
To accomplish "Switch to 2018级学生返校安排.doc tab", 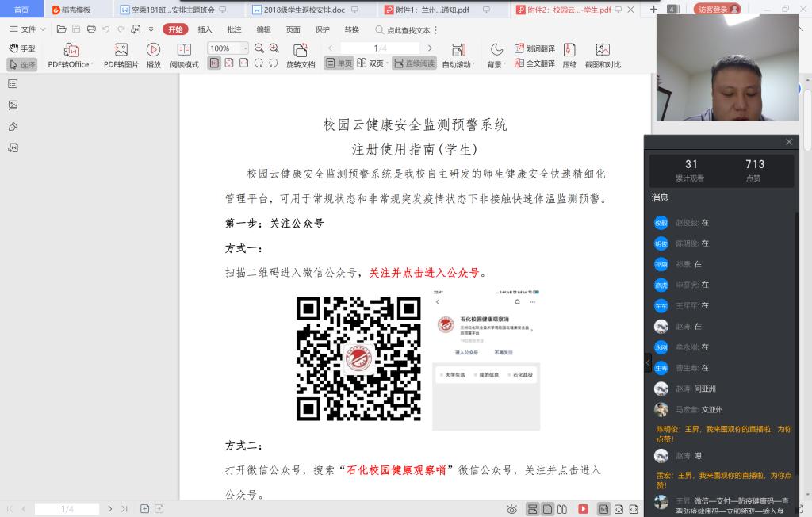I will click(304, 10).
